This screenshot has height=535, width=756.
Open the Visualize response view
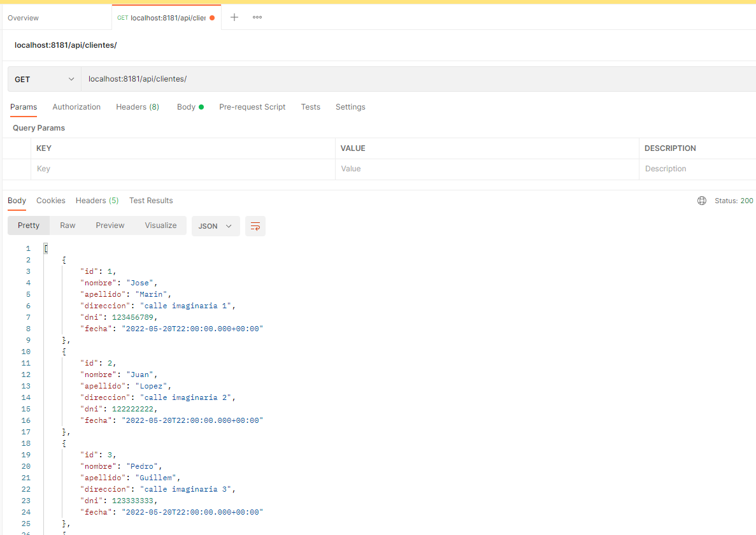click(x=160, y=225)
